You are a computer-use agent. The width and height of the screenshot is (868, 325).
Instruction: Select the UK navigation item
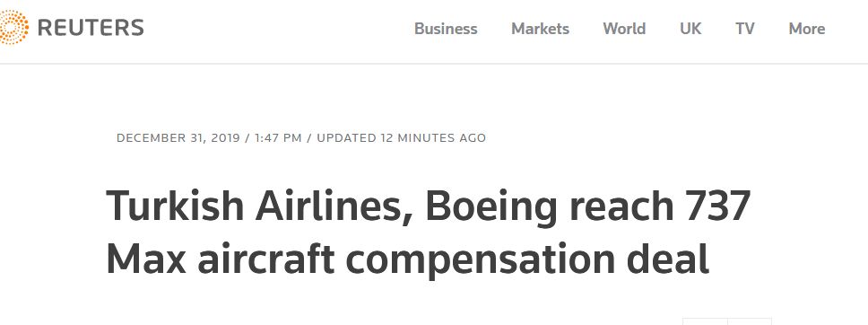coord(690,29)
